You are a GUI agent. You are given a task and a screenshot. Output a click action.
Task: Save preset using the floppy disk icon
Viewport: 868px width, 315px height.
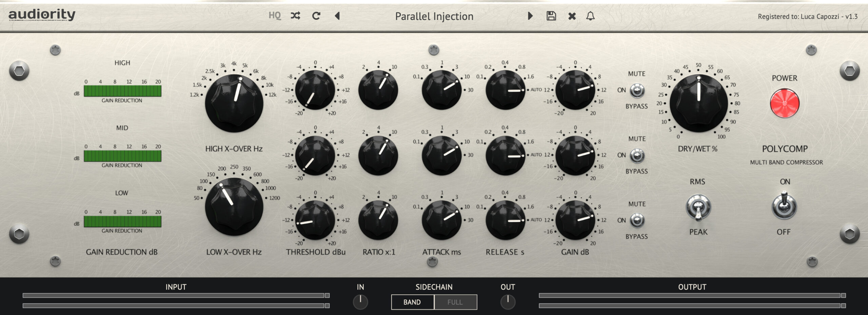(551, 16)
